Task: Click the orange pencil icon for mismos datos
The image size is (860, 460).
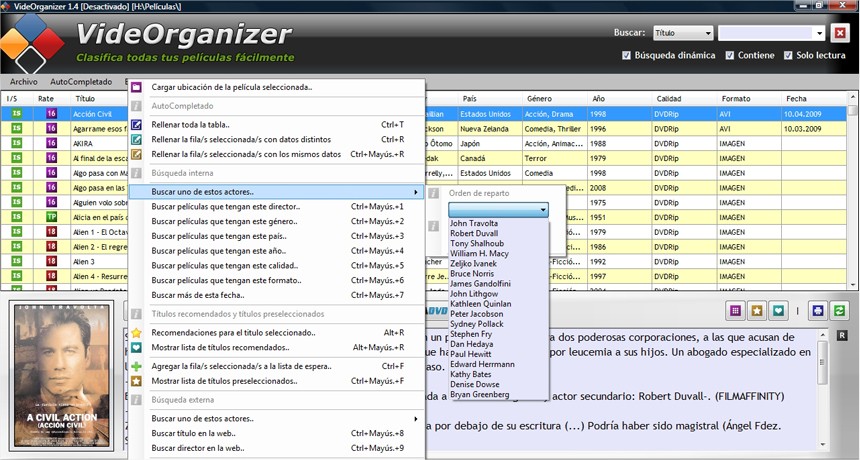Action: (137, 154)
